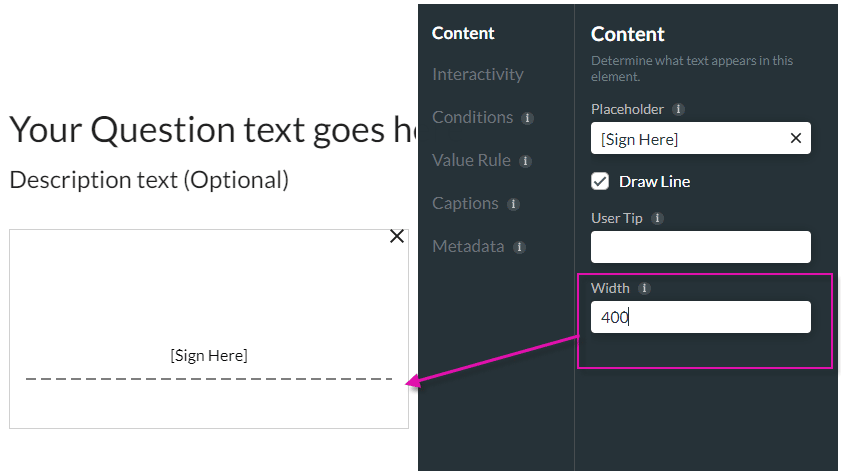Image resolution: width=841 pixels, height=476 pixels.
Task: Select the Value Rule tab
Action: [471, 161]
